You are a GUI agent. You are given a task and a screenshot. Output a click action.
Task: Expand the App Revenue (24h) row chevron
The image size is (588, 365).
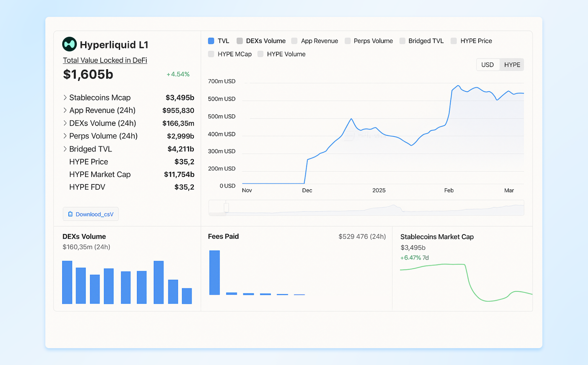point(65,110)
